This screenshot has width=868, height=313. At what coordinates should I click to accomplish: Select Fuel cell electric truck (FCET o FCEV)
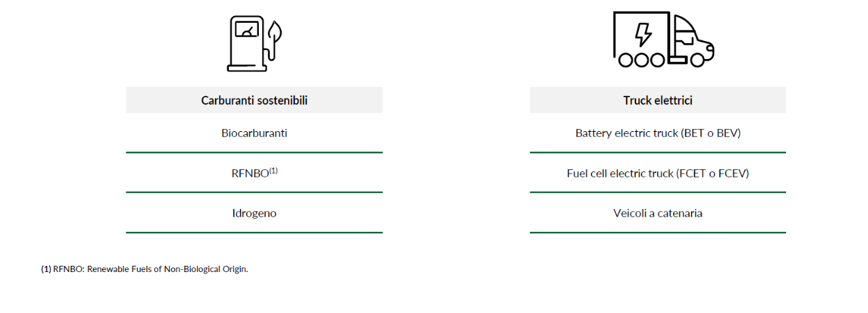tap(658, 173)
